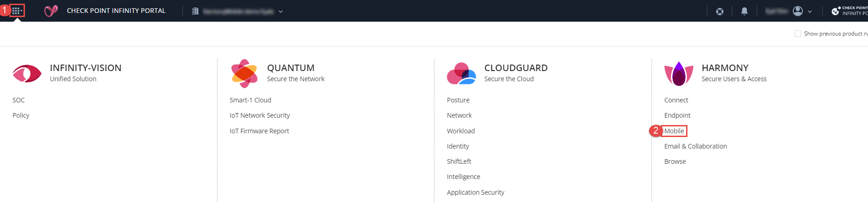Click the CLOUDGUARD heading
This screenshot has height=215, width=868.
(516, 68)
